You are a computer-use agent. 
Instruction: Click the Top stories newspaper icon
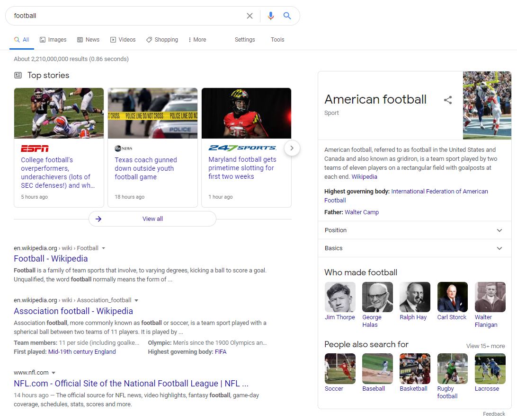coord(18,75)
